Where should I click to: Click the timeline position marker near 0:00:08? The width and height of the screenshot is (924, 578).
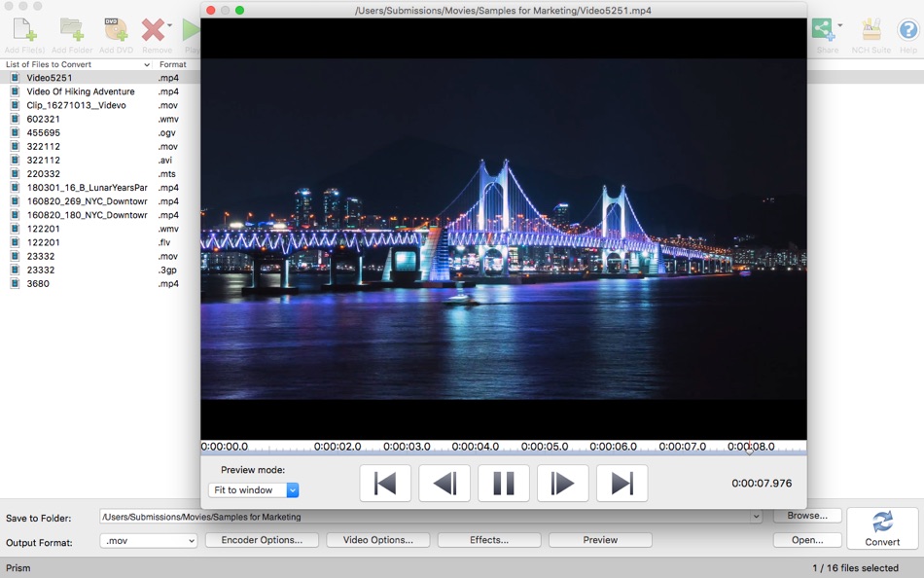pyautogui.click(x=748, y=450)
